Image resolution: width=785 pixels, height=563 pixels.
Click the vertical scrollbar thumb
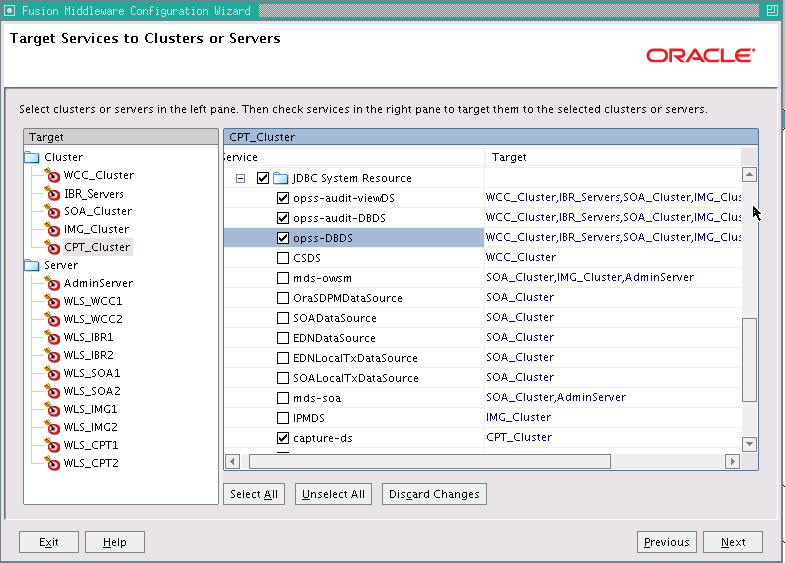[x=749, y=359]
